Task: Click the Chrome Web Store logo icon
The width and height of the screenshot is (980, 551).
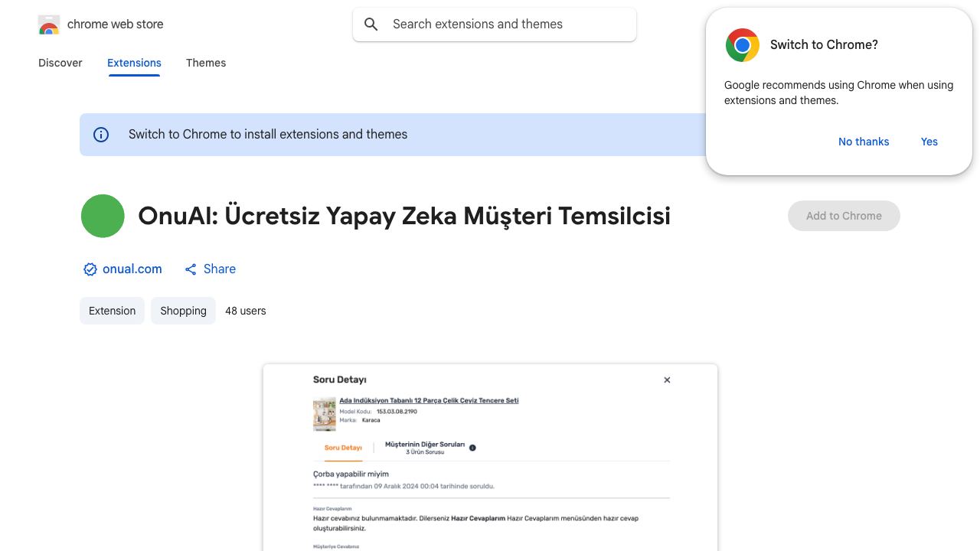Action: click(x=49, y=24)
